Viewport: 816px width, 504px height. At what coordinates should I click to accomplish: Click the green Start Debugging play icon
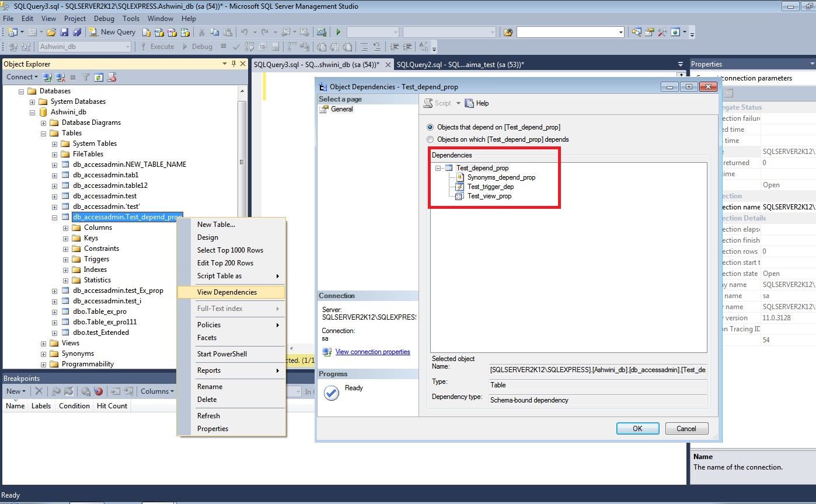pyautogui.click(x=338, y=32)
